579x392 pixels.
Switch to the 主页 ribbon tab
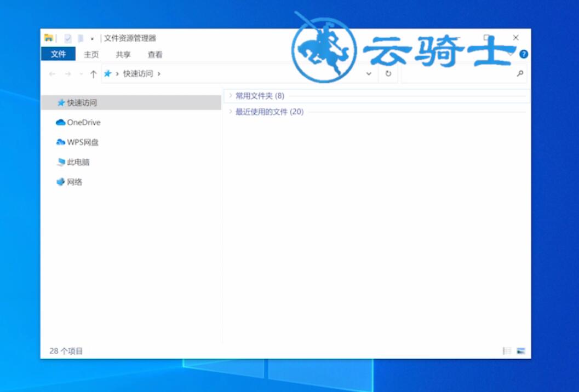(x=91, y=55)
